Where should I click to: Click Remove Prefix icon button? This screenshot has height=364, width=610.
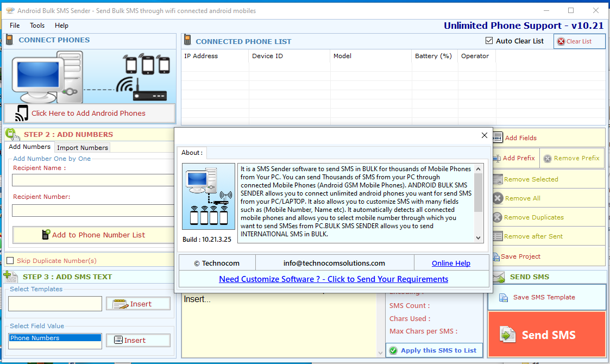tap(548, 158)
